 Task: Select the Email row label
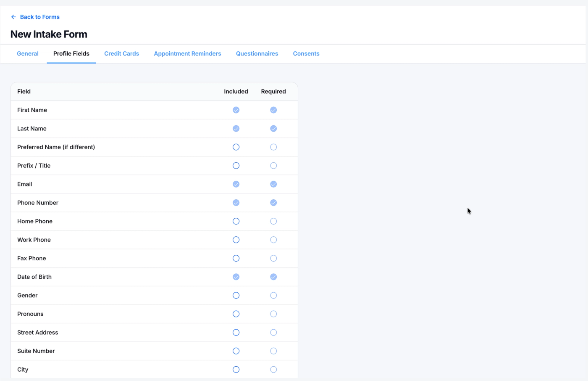point(25,184)
